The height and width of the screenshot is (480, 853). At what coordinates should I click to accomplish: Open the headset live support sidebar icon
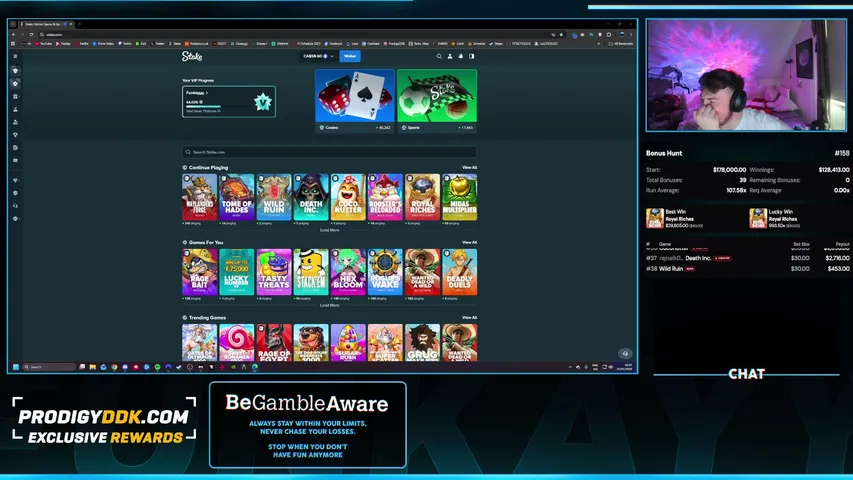click(15, 206)
